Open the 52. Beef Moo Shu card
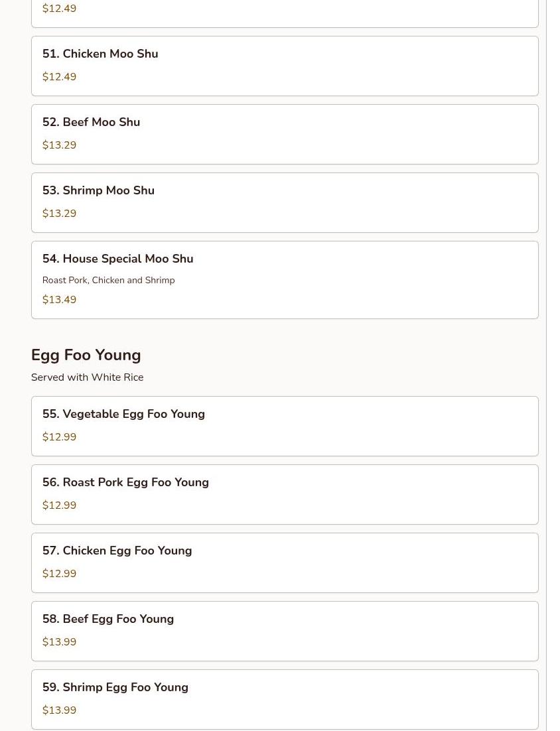The width and height of the screenshot is (560, 731). coord(285,134)
